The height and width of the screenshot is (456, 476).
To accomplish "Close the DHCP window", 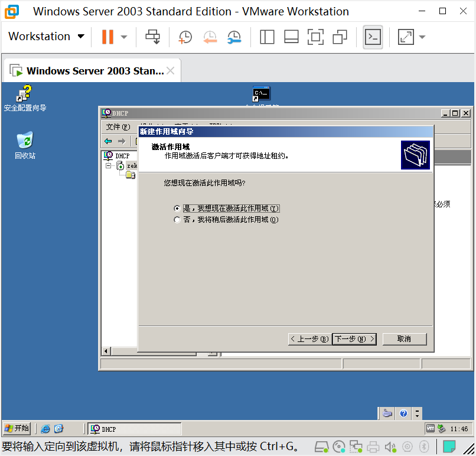I will (x=466, y=113).
